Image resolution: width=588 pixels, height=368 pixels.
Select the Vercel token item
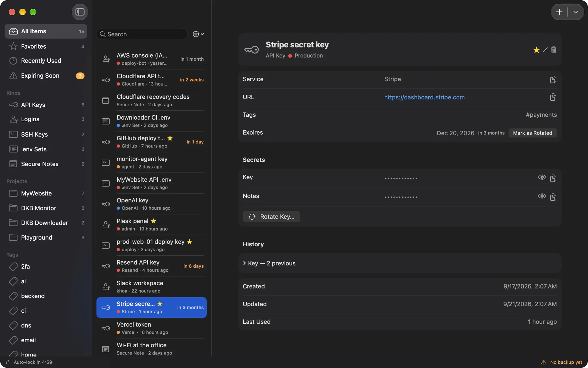pyautogui.click(x=152, y=328)
